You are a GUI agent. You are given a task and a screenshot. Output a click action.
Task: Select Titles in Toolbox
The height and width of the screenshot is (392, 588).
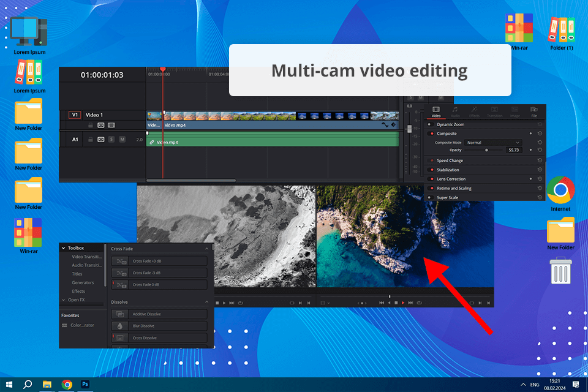point(77,274)
